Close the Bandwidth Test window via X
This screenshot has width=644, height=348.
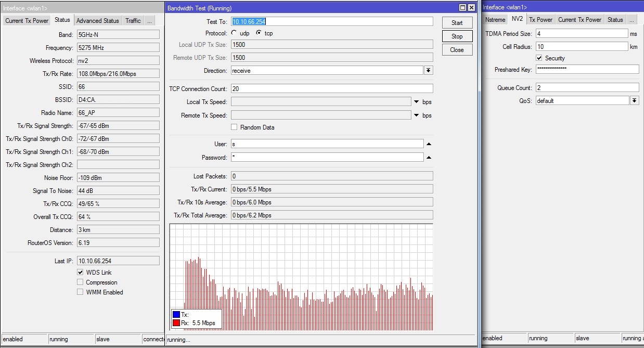tap(471, 8)
